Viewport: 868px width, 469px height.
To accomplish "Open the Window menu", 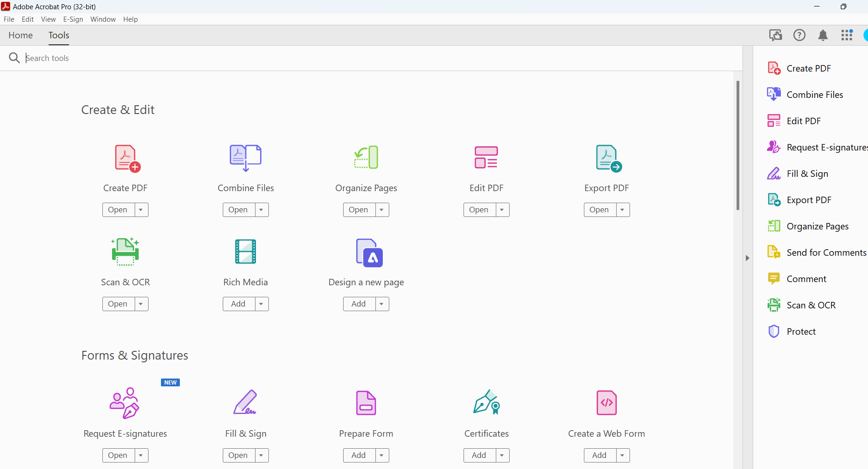I will (x=103, y=19).
